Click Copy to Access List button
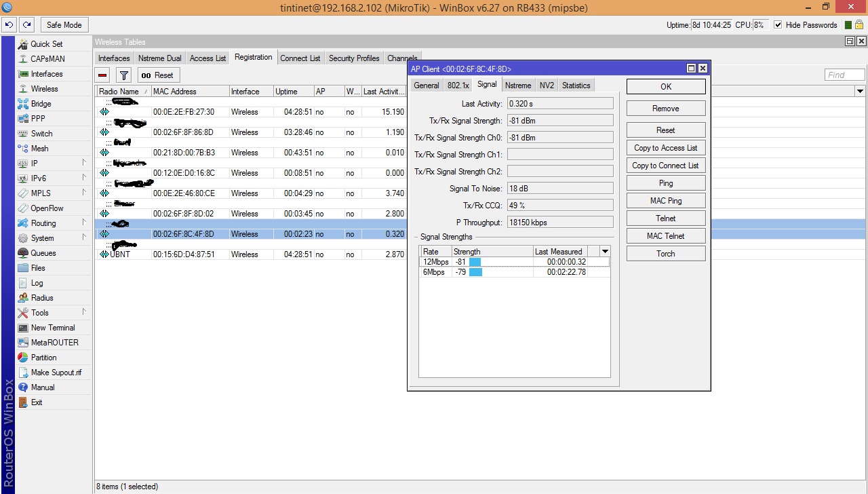Image resolution: width=868 pixels, height=494 pixels. 666,148
